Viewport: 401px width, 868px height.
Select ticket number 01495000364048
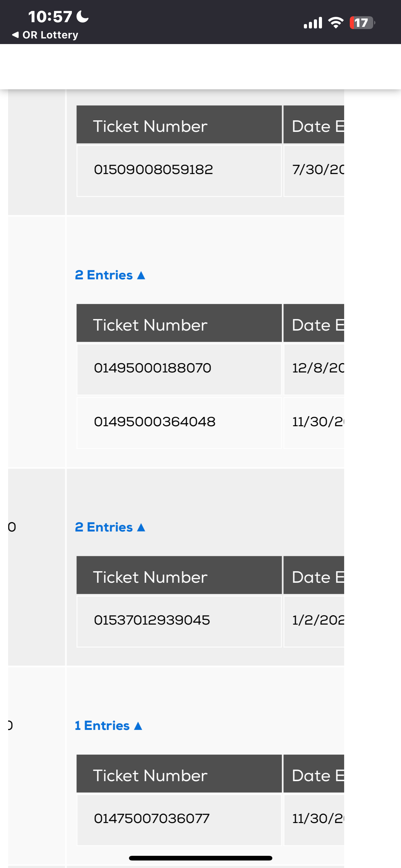tap(155, 422)
